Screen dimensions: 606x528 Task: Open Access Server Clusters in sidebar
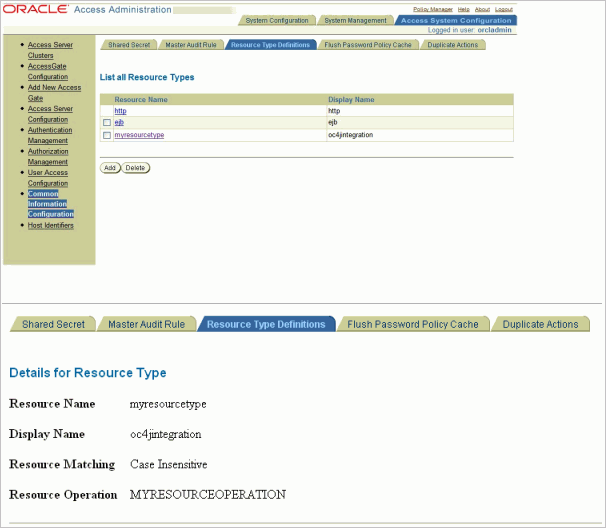coord(50,50)
